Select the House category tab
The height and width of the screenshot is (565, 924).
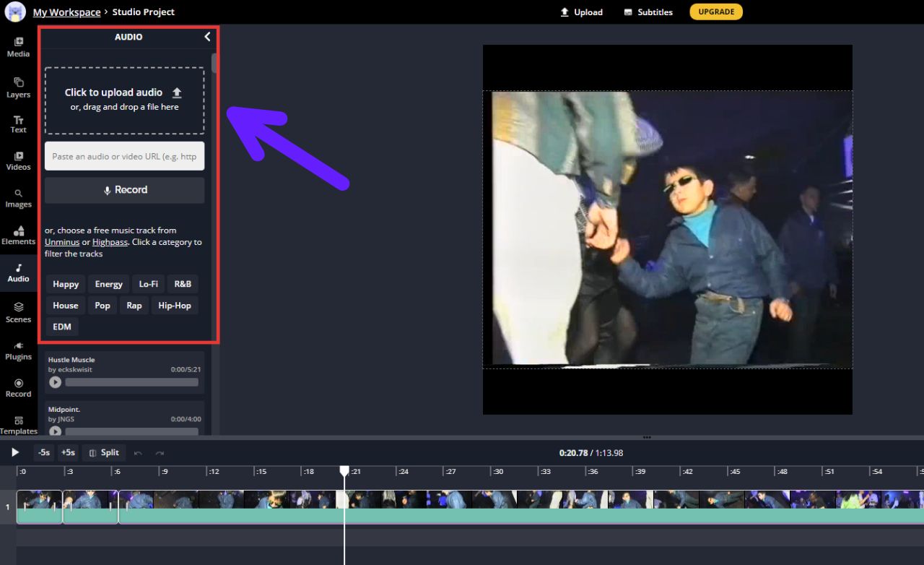point(65,305)
